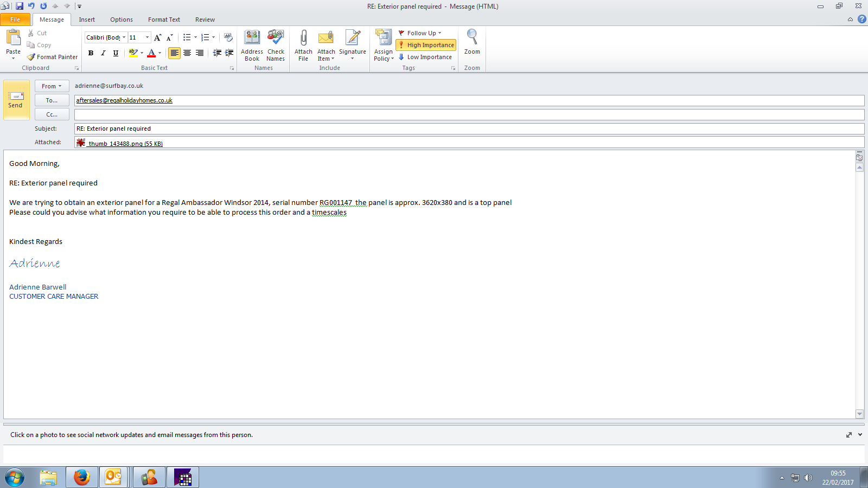Open the font size dropdown
The image size is (868, 488).
[147, 37]
